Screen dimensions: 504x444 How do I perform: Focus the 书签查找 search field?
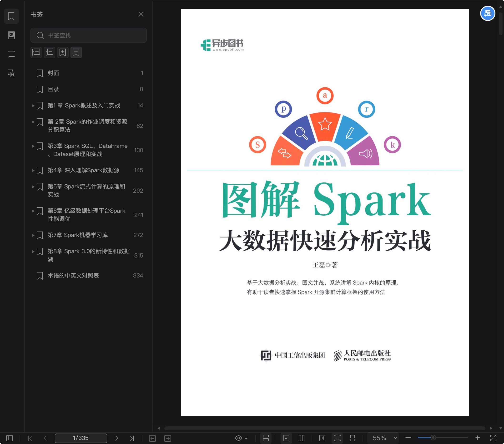[x=89, y=35]
